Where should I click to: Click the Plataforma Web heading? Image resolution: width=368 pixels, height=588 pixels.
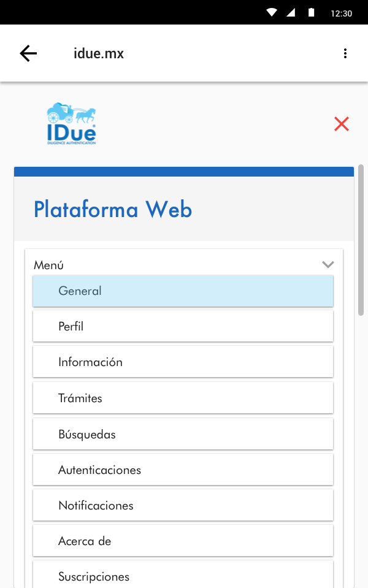click(x=113, y=210)
